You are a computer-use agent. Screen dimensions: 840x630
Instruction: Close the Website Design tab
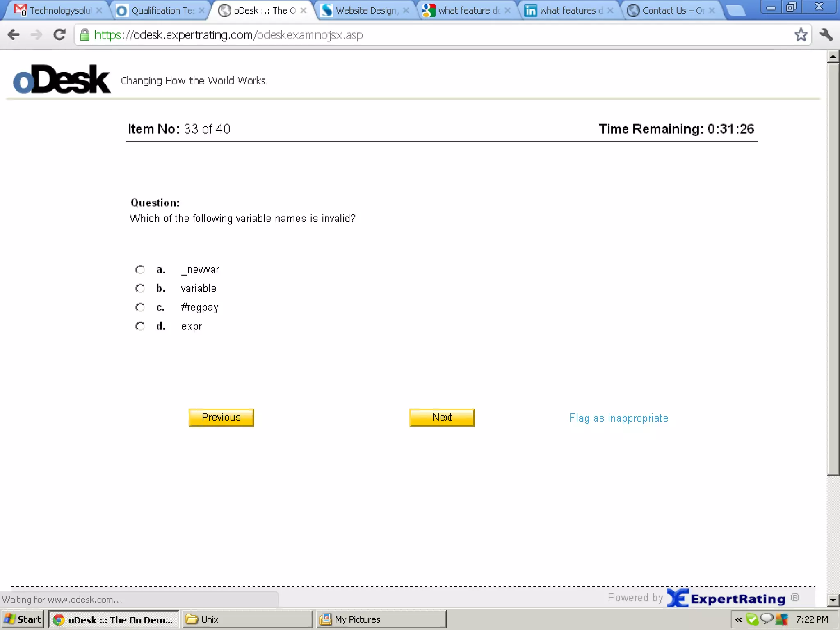[x=406, y=11]
